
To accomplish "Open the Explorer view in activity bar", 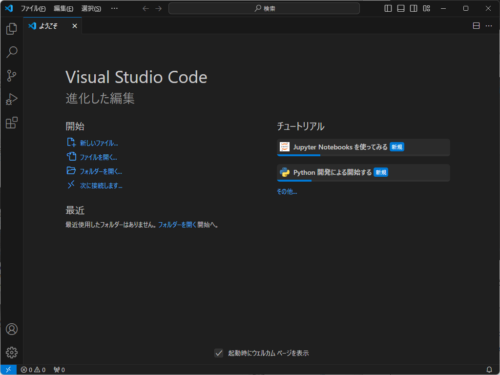I will 12,29.
